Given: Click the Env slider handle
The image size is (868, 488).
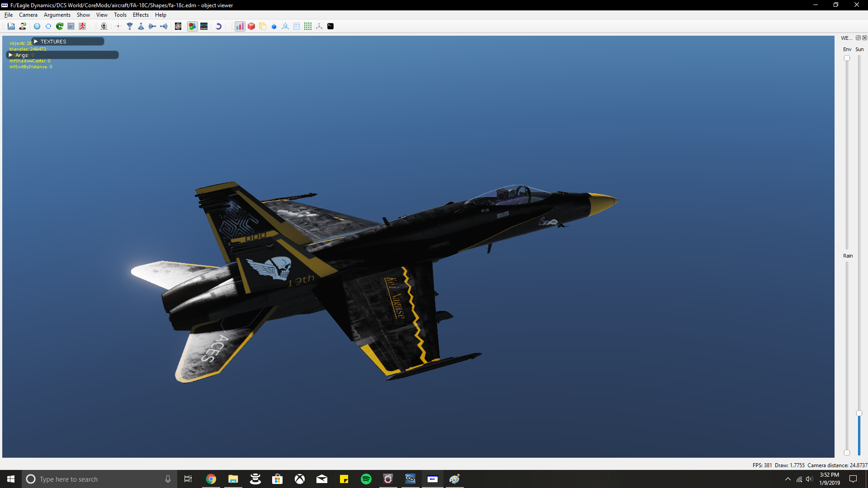Looking at the screenshot, I should tap(847, 58).
